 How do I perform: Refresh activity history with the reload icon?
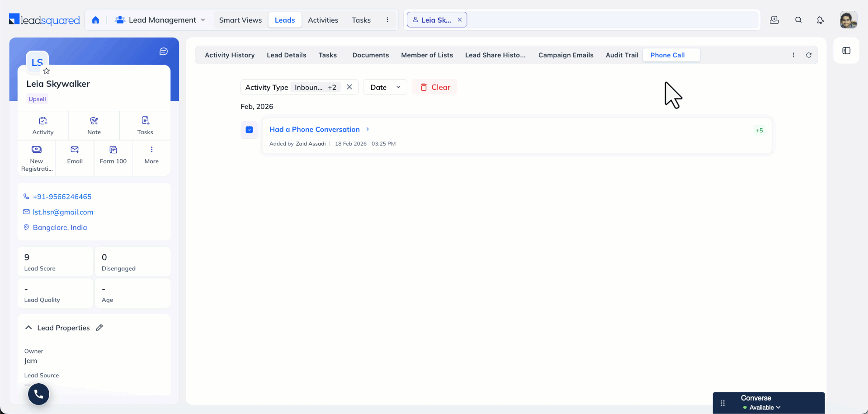coord(809,55)
